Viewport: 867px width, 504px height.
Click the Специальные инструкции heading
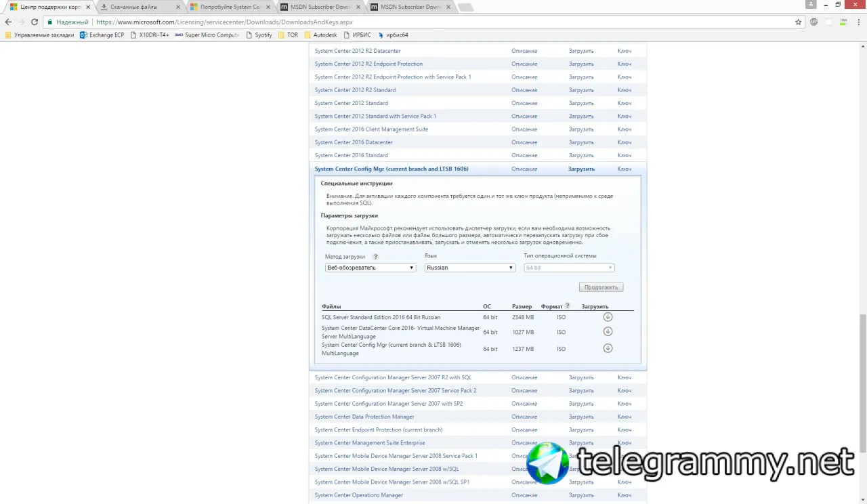(x=357, y=183)
